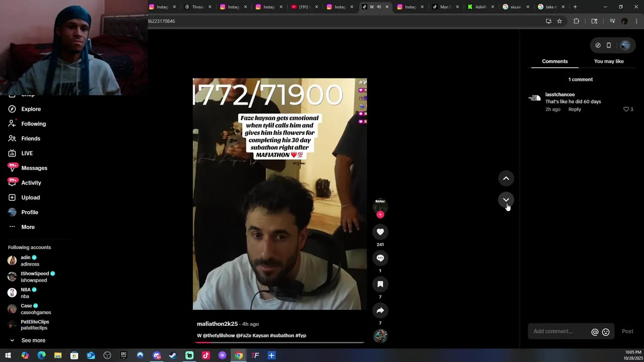Open Messages in the sidebar
Viewport: 644px width, 362px height.
tap(34, 168)
